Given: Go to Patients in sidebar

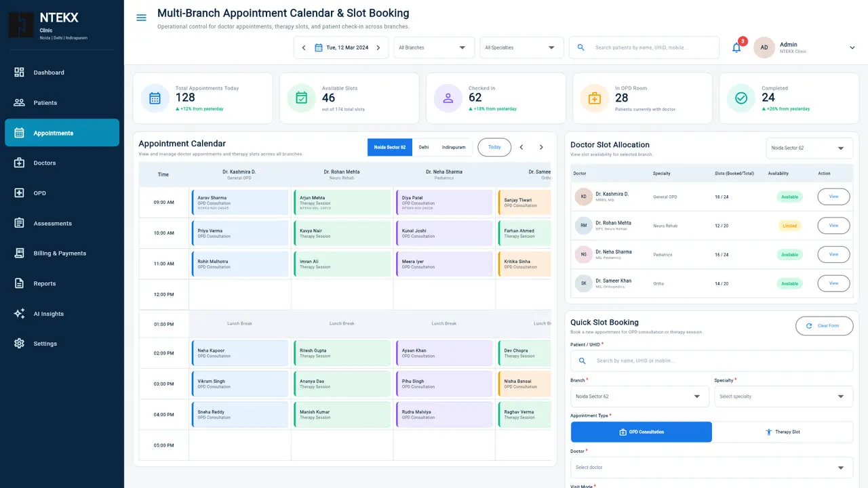Looking at the screenshot, I should click(x=62, y=102).
